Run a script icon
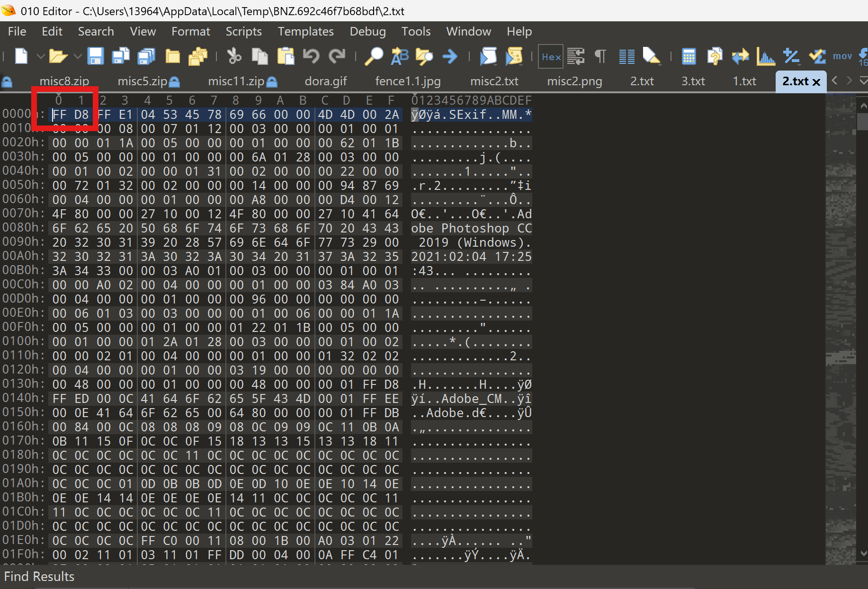The image size is (868, 589). point(488,56)
